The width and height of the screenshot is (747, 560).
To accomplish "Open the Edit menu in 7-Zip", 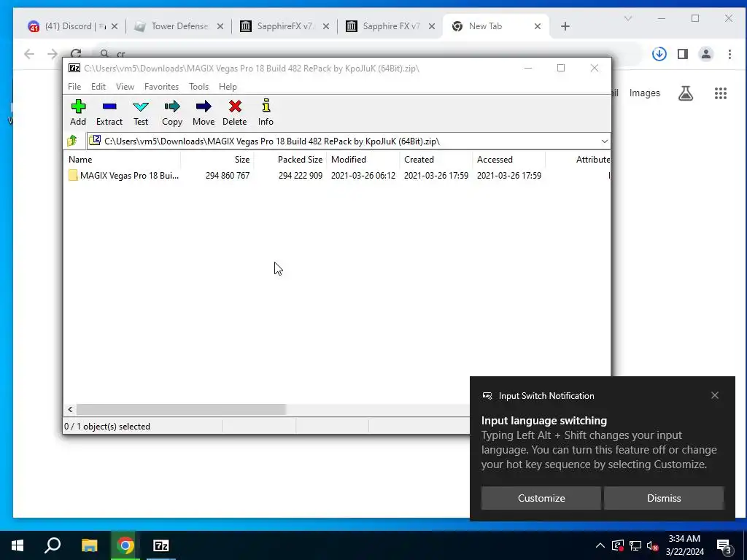I will pos(98,87).
